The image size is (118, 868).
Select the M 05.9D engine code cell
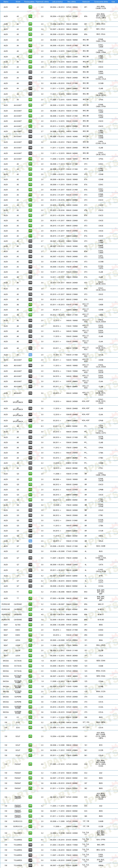[101, 620]
